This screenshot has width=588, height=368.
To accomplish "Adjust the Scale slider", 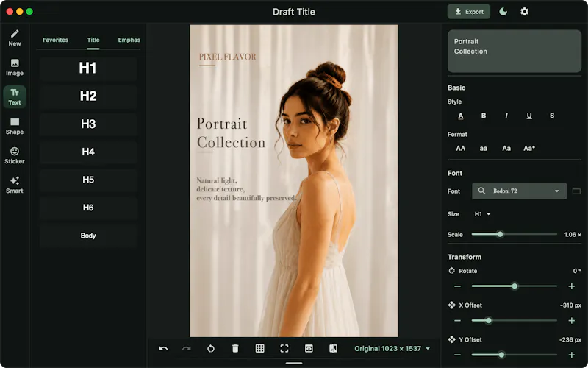I will coord(514,234).
